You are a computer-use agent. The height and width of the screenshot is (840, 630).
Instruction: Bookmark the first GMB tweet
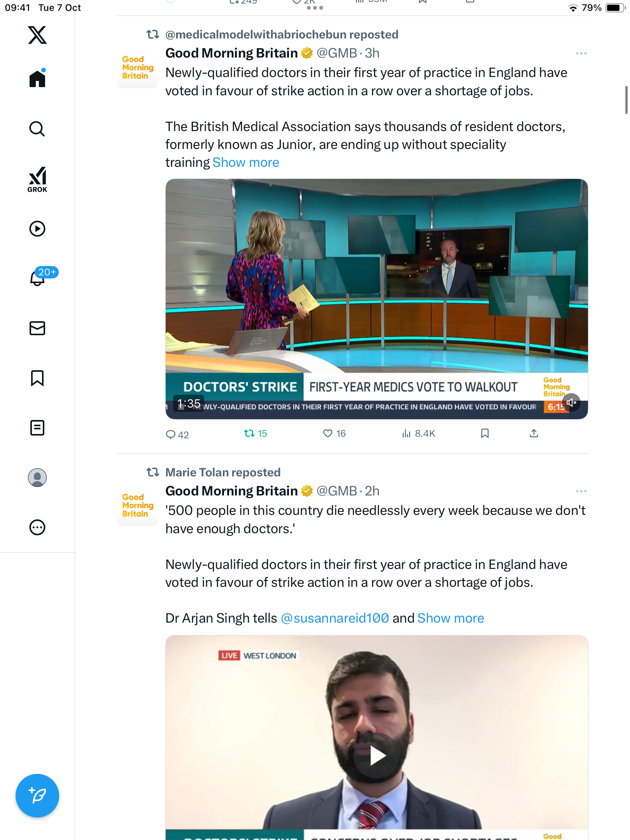tap(485, 433)
